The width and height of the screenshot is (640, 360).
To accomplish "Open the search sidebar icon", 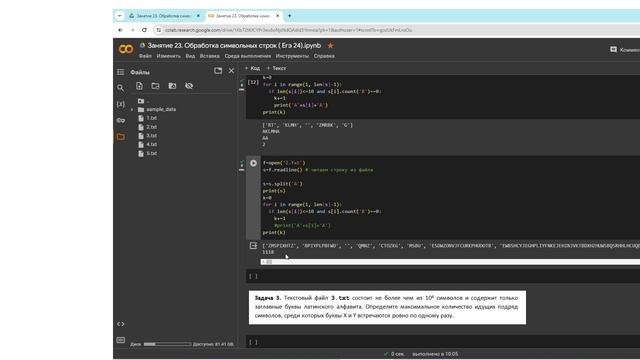I will tap(120, 88).
